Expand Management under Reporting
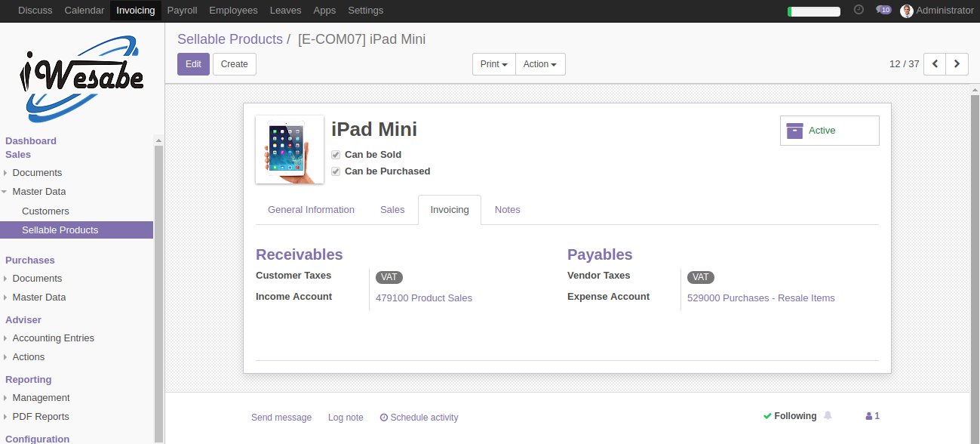980x444 pixels. point(41,398)
